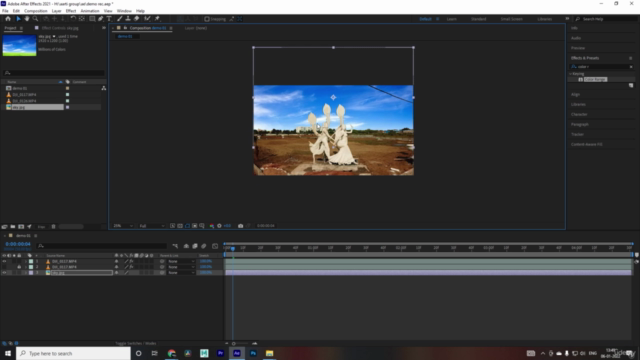The image size is (640, 360).
Task: Expand layer 1 properties triangle
Action: coord(26,261)
